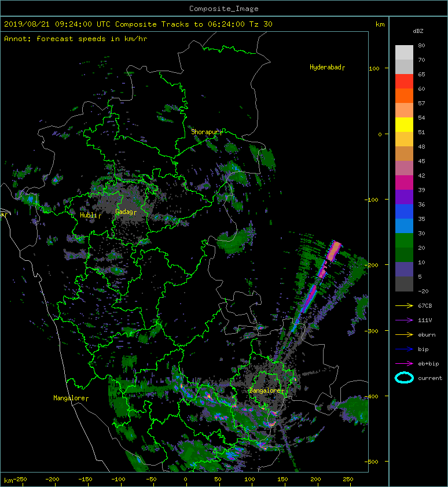448x487 pixels.
Task: Click the 'Annot: forecast speeds in km/hr' note
Action: pos(76,39)
